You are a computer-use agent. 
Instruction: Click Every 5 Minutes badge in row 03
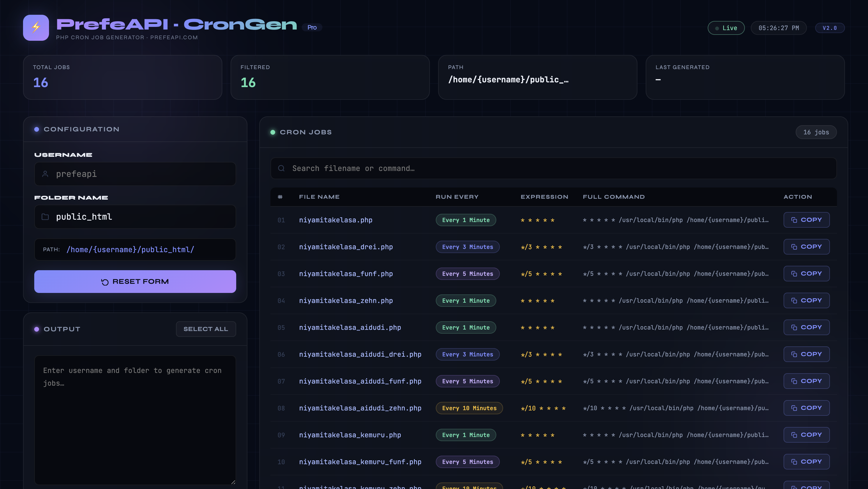(x=467, y=274)
